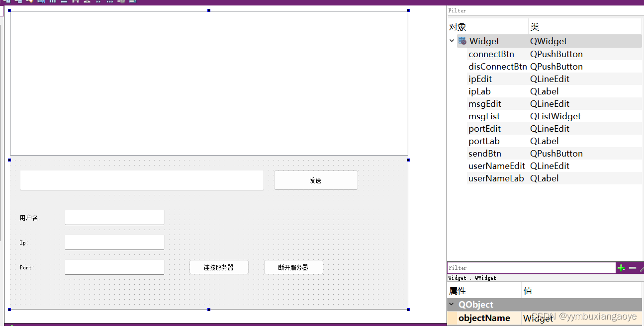Image resolution: width=644 pixels, height=326 pixels.
Task: Click QWidget class in Widget row
Action: coord(549,41)
